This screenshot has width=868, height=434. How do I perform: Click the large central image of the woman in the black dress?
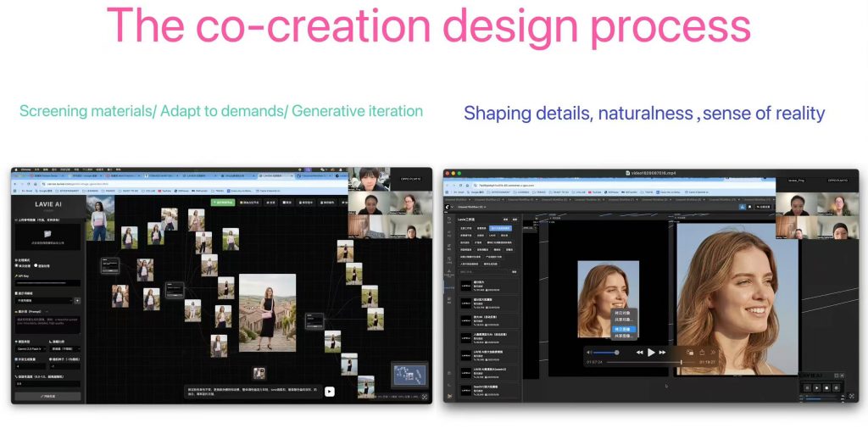click(268, 312)
